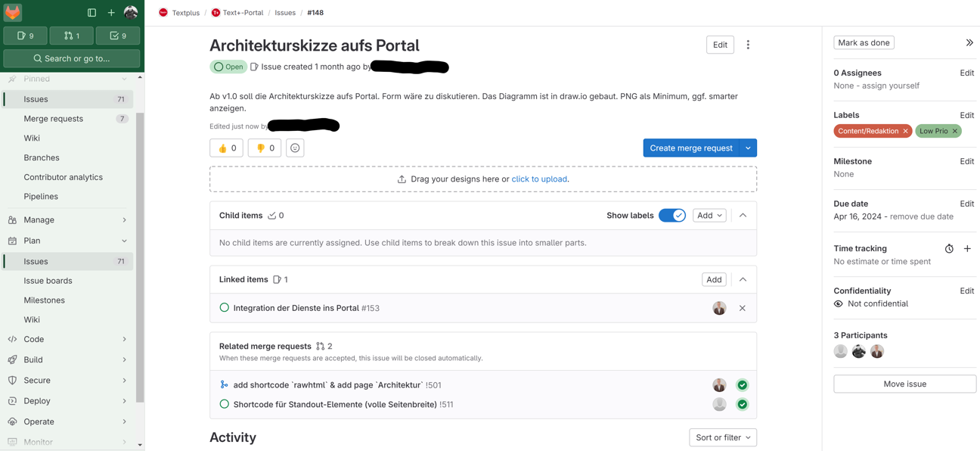The height and width of the screenshot is (451, 980).
Task: Open the issue actions ellipsis menu
Action: [748, 45]
